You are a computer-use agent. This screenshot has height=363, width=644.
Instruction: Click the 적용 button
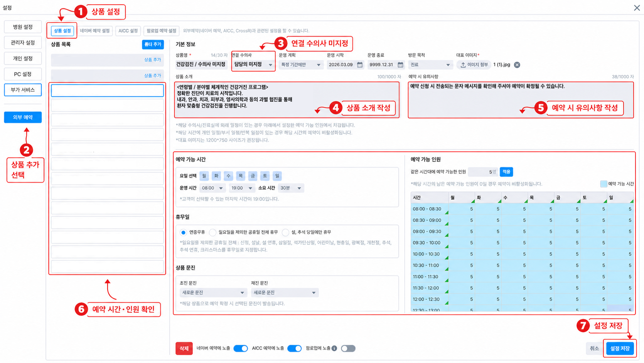pyautogui.click(x=506, y=172)
